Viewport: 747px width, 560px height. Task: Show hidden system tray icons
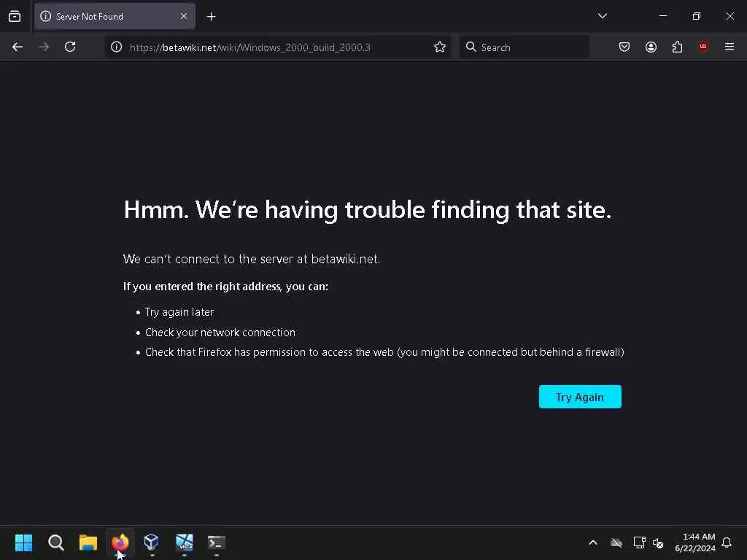[593, 542]
